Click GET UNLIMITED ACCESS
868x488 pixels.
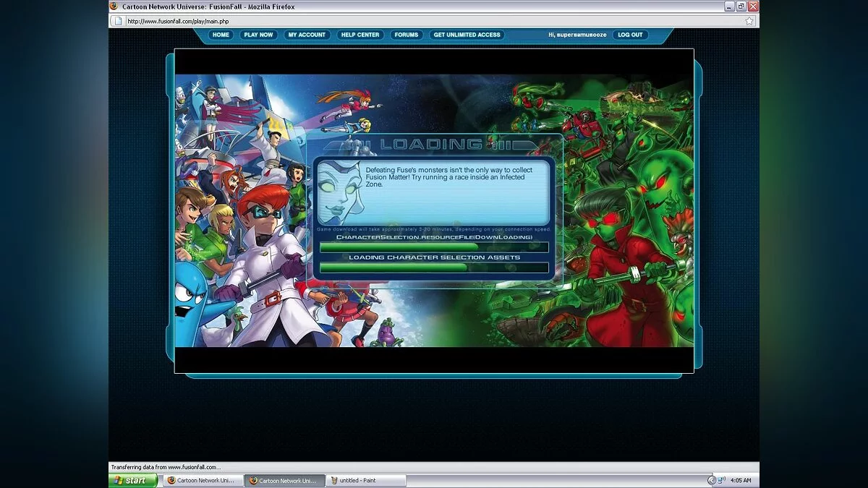coord(467,35)
